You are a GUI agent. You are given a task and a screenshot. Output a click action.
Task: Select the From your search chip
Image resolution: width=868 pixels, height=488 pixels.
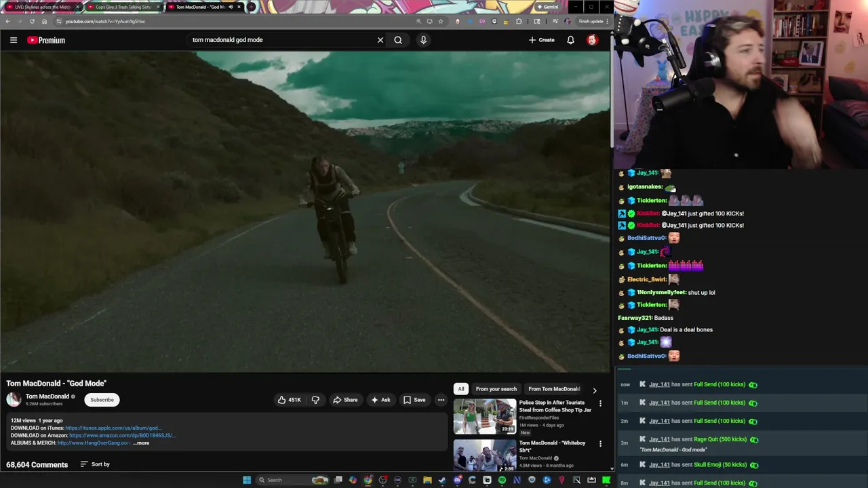click(496, 389)
